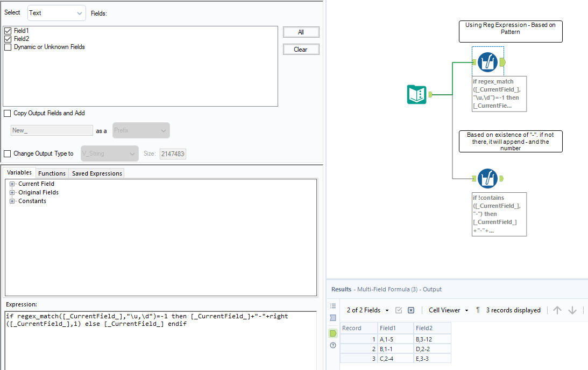Click the Clear button to deselect fields
The height and width of the screenshot is (370, 588).
(301, 49)
